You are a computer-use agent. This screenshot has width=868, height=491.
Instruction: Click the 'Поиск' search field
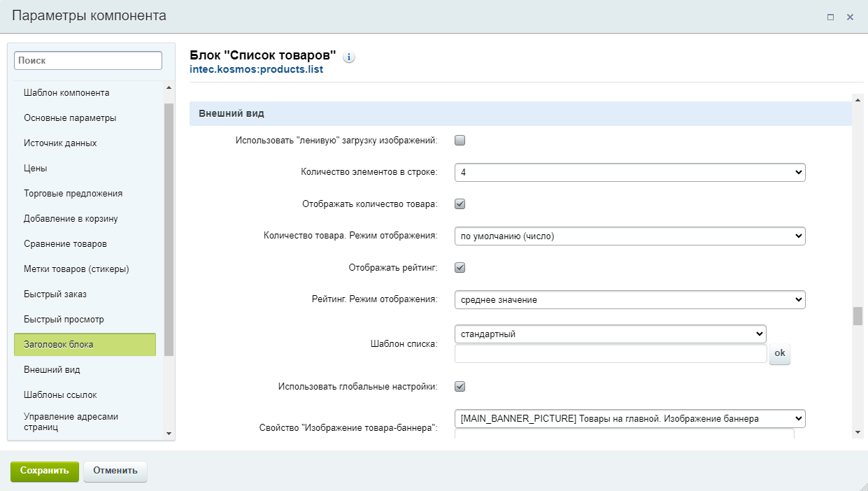tap(88, 61)
